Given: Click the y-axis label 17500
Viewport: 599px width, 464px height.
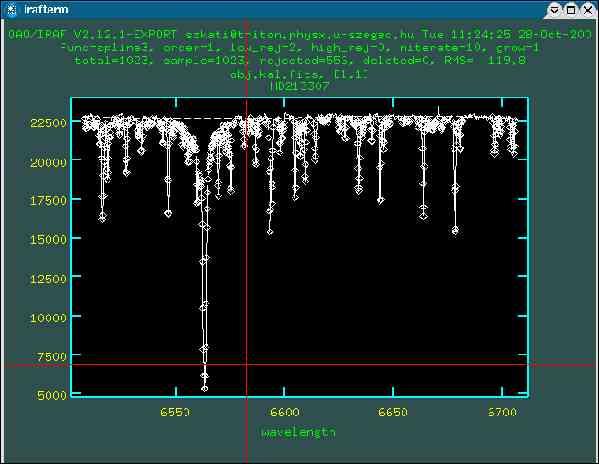Looking at the screenshot, I should pos(48,200).
